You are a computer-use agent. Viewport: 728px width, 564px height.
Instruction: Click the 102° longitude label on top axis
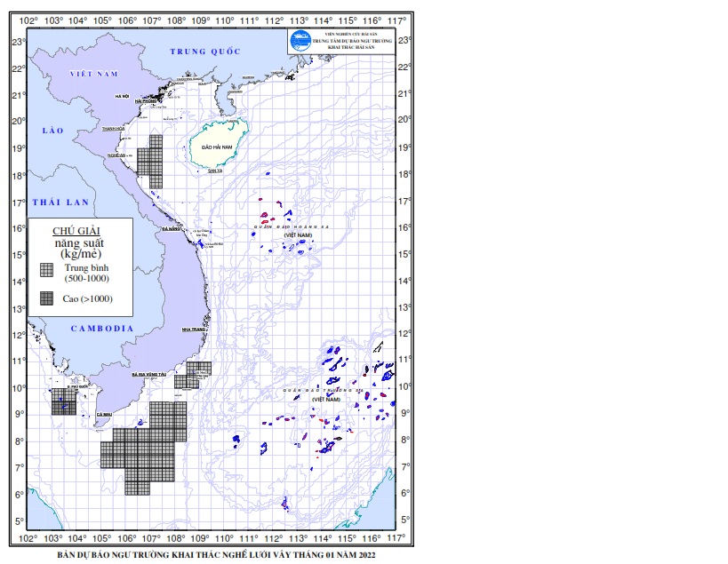click(28, 20)
